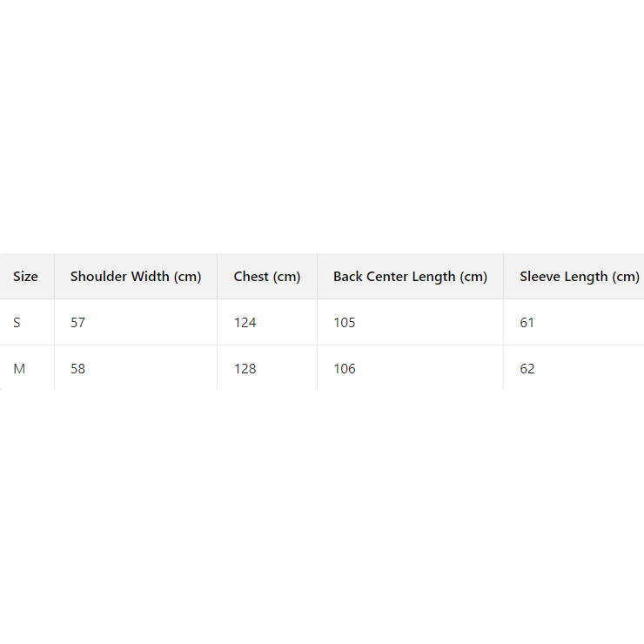644x644 pixels.
Task: Click the Shoulder Width (cm) column header
Action: click(136, 277)
